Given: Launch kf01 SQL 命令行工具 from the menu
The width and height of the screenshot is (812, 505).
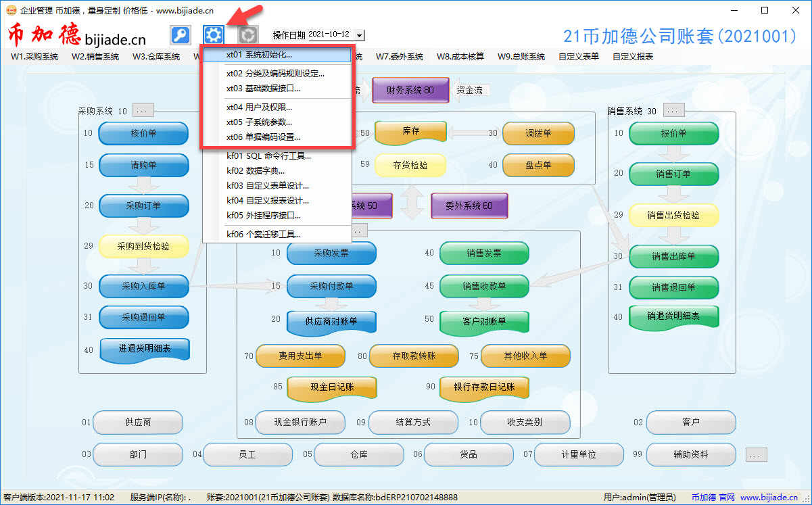Looking at the screenshot, I should pyautogui.click(x=277, y=156).
